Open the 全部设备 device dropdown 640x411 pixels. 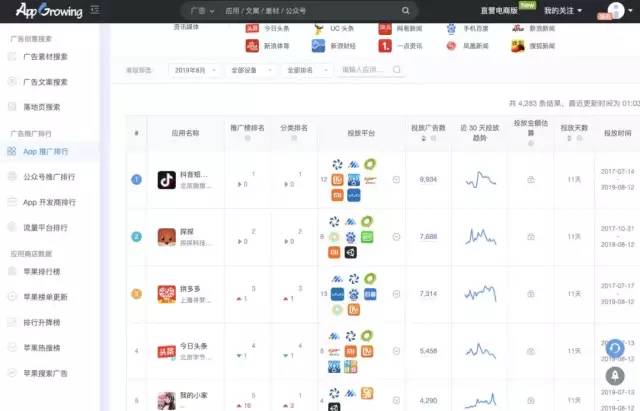click(x=251, y=70)
